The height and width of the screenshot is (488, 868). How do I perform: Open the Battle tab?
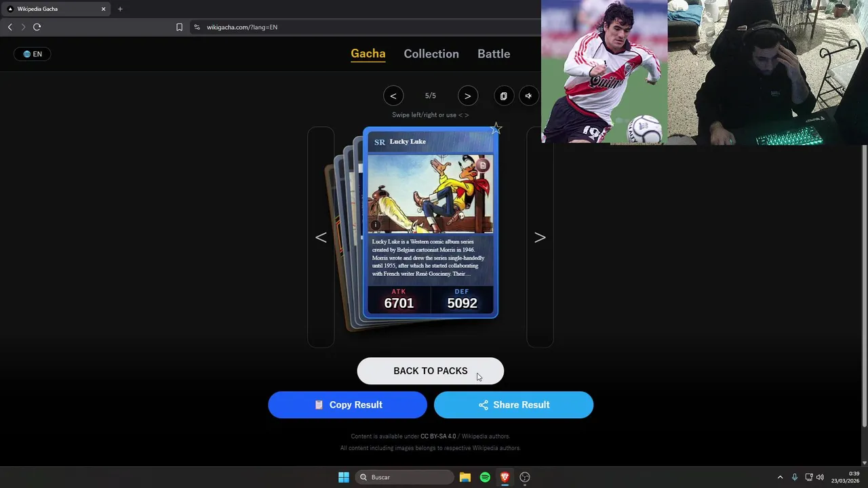(494, 54)
